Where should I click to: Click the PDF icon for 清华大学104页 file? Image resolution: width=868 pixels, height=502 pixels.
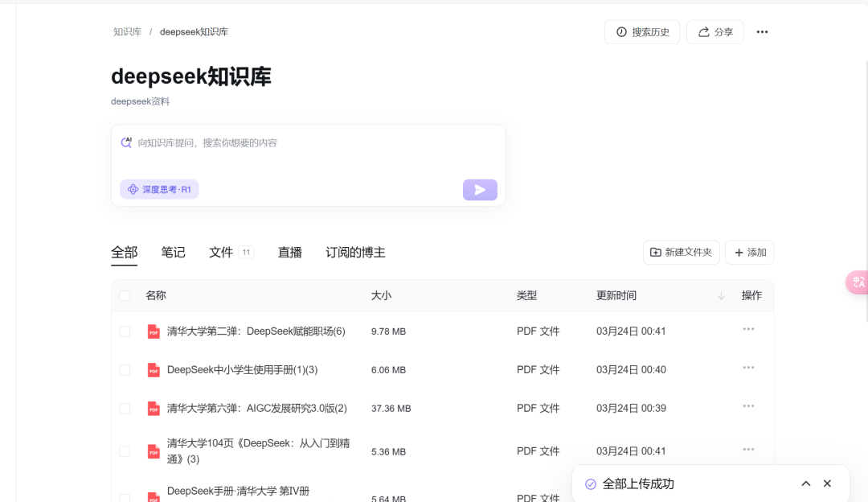click(154, 451)
